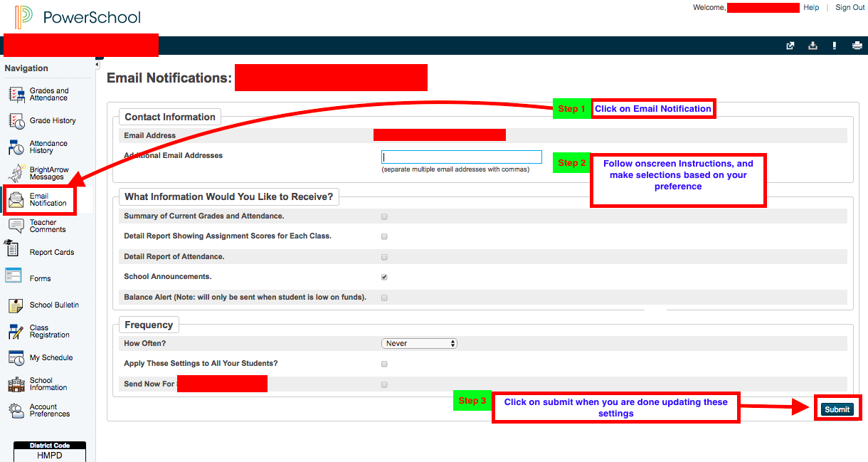Open Account Preferences gear icon

tap(16, 411)
